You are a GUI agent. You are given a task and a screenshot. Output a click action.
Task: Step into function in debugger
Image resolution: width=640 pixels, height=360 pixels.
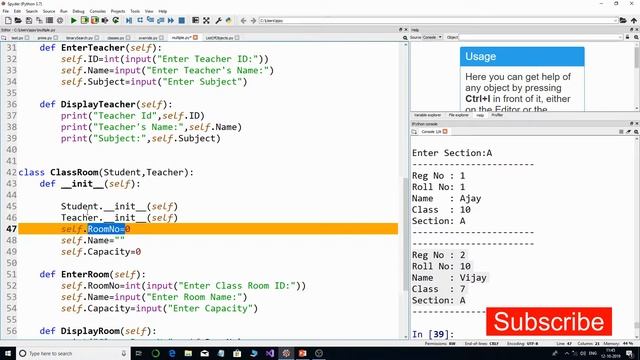coord(150,20)
